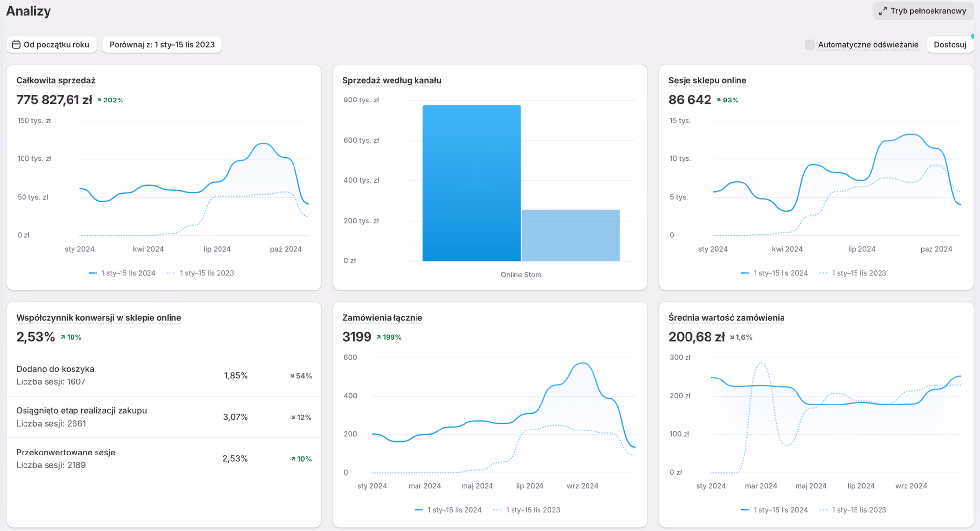
Task: Click 2024 legend entry in Sesje sklepu online
Action: [x=774, y=273]
